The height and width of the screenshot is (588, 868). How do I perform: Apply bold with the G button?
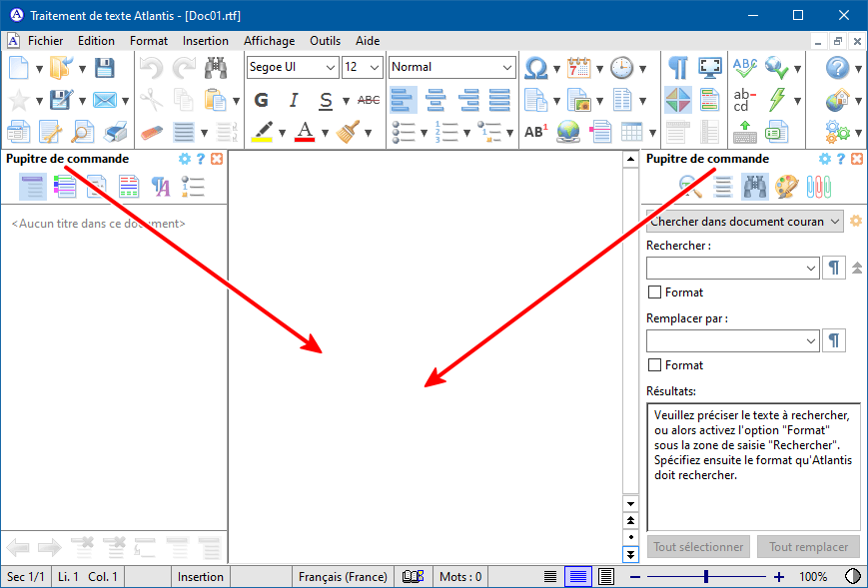(x=262, y=100)
